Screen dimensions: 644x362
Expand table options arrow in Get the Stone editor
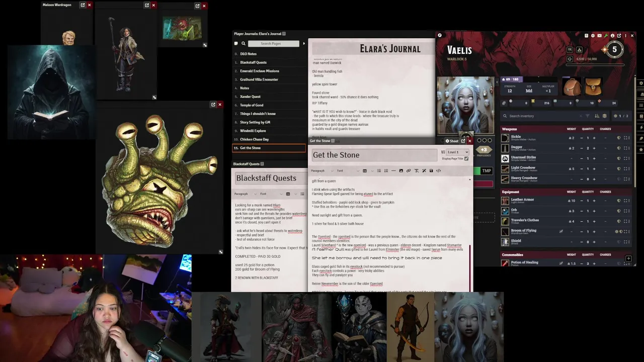click(372, 170)
